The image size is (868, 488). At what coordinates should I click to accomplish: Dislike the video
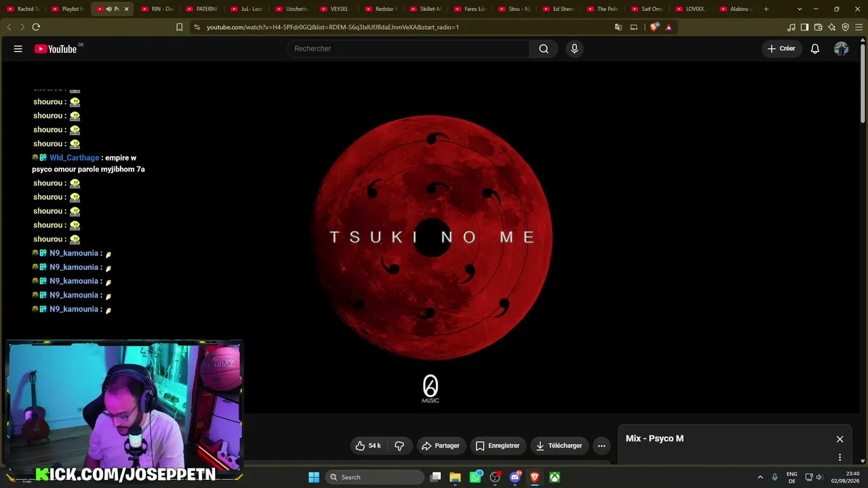tap(399, 446)
